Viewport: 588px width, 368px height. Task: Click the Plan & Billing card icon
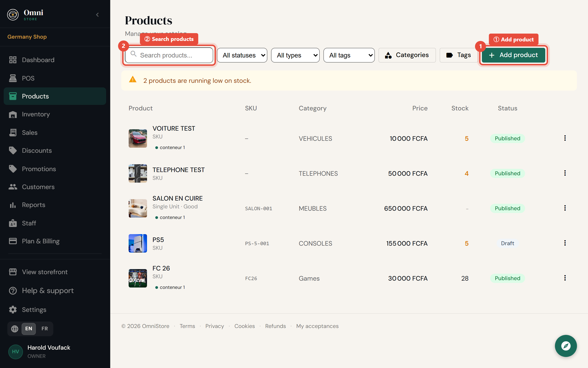coord(13,241)
